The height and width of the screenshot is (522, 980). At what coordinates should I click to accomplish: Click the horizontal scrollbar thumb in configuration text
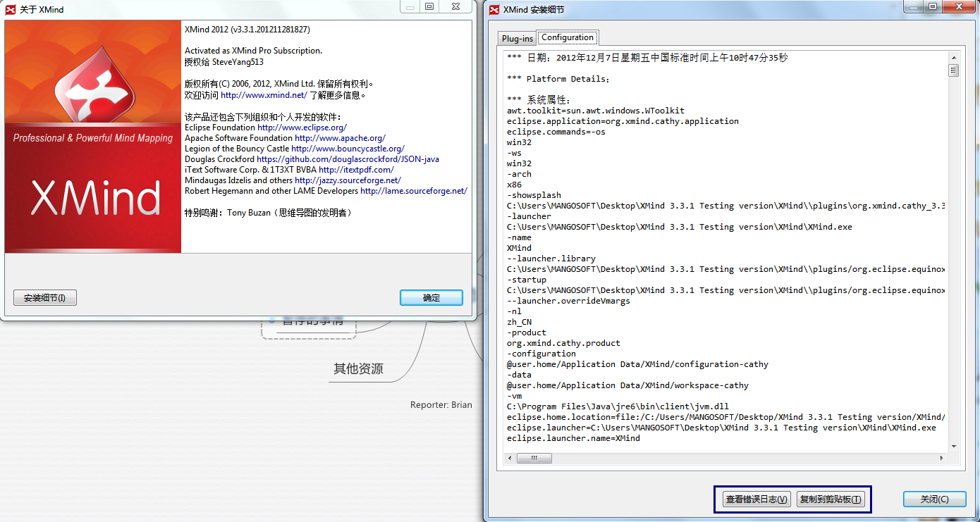click(x=534, y=458)
